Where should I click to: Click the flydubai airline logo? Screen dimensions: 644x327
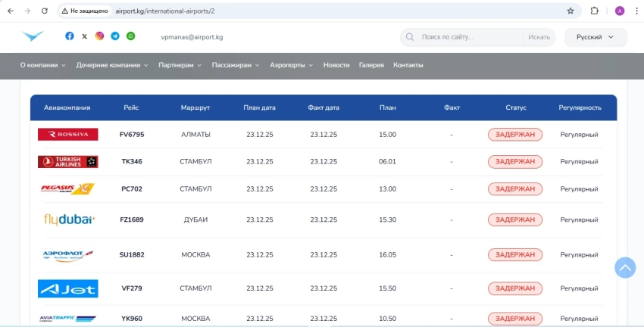tap(68, 220)
